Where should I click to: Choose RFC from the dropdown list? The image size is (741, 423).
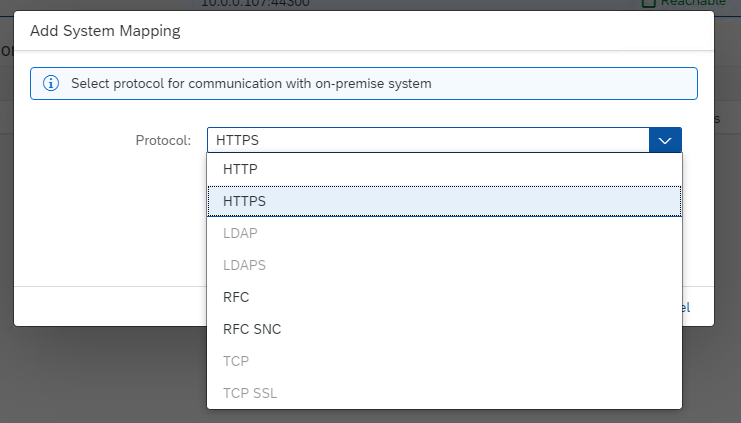pos(444,297)
